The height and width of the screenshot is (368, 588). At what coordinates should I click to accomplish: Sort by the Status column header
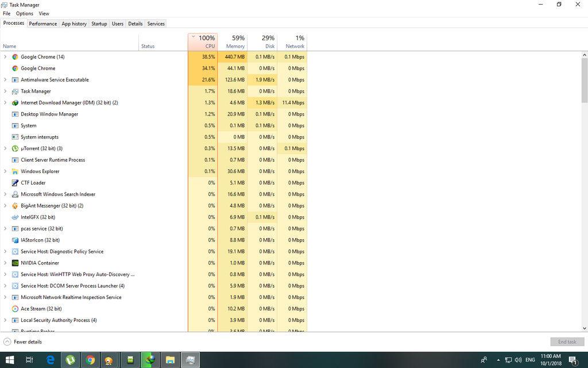click(x=163, y=41)
